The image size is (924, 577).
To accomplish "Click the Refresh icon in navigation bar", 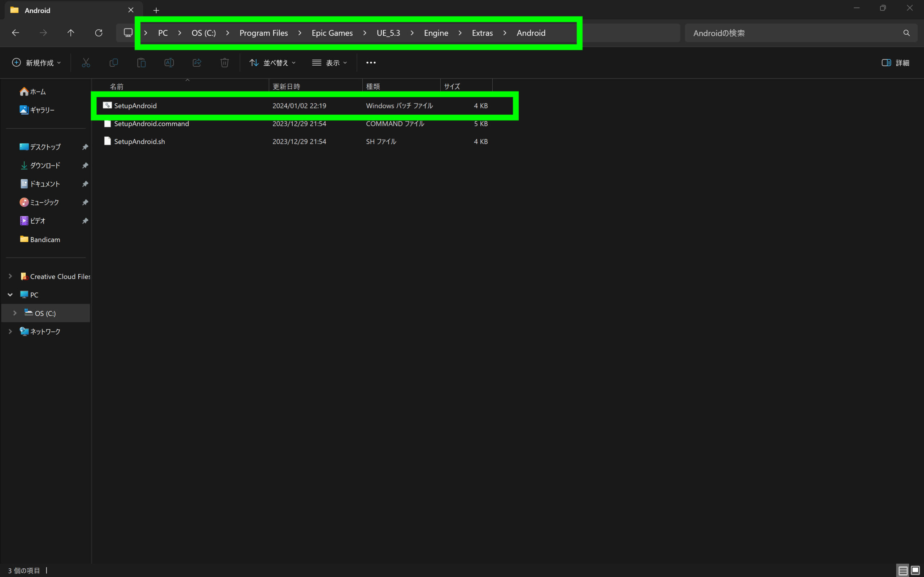I will point(99,33).
